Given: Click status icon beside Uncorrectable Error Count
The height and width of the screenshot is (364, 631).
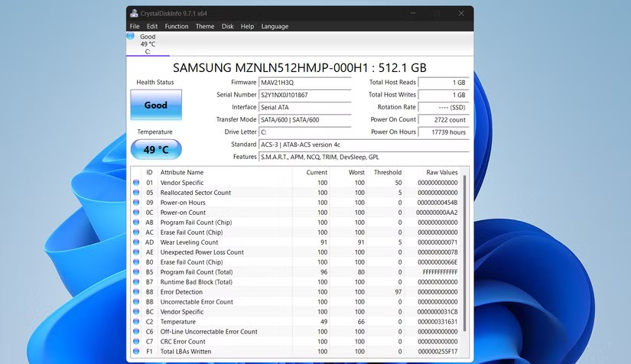Looking at the screenshot, I should 136,302.
